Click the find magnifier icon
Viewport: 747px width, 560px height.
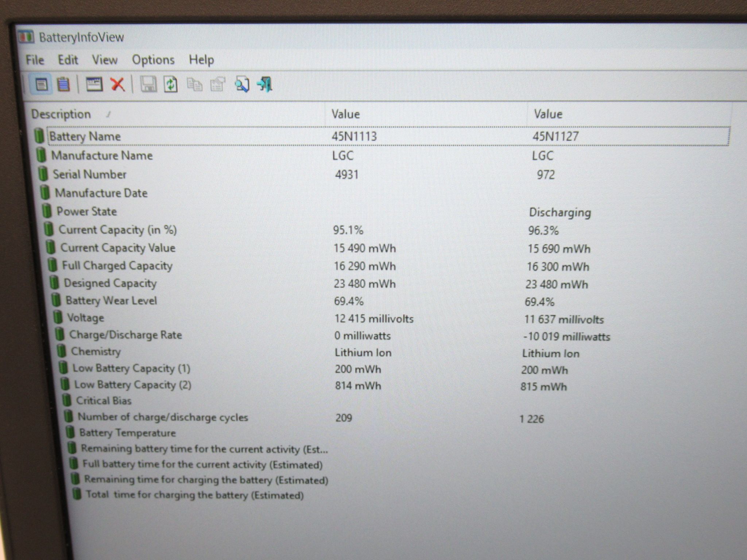point(242,85)
